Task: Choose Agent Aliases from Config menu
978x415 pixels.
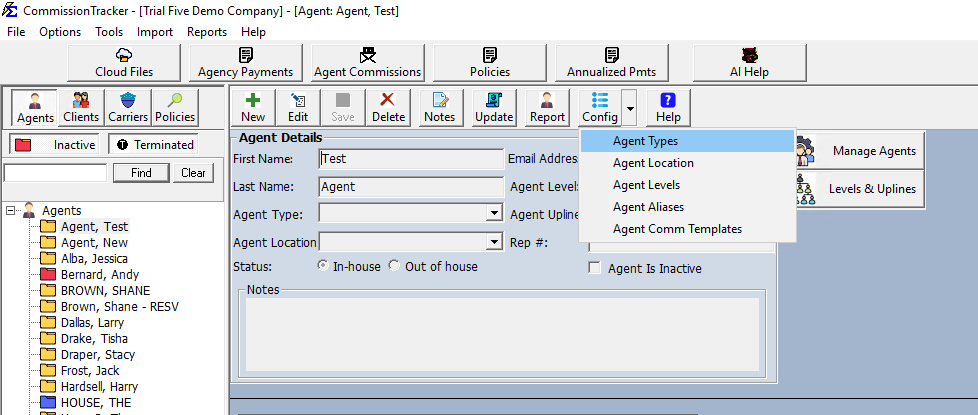Action: [x=687, y=207]
